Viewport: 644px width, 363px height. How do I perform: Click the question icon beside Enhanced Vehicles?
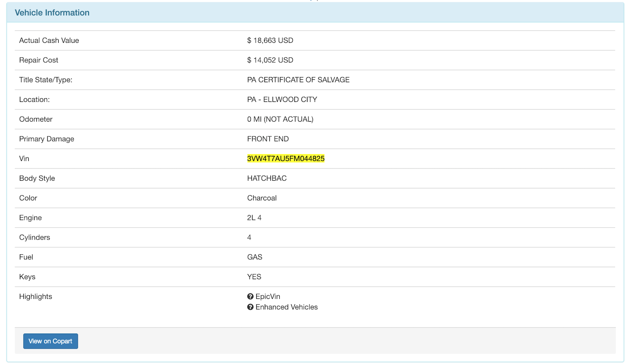(250, 307)
